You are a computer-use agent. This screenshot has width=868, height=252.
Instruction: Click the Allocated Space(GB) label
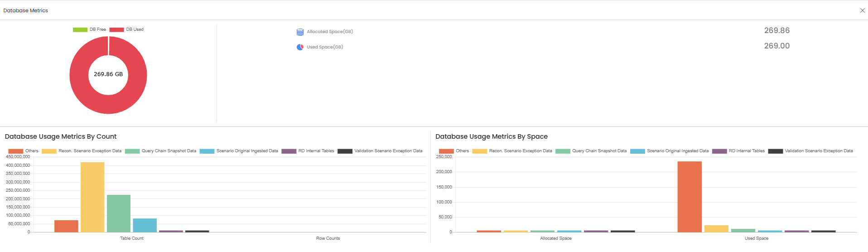pyautogui.click(x=330, y=32)
